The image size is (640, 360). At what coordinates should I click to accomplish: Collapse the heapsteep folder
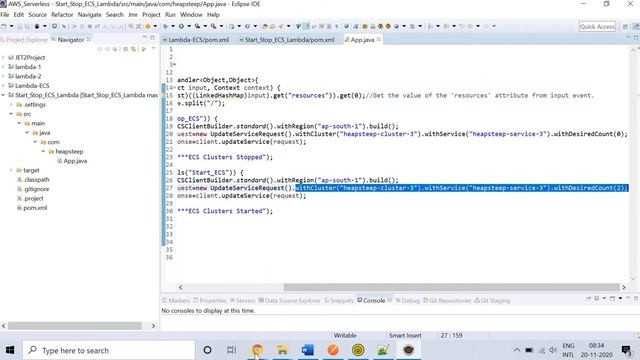tap(43, 151)
